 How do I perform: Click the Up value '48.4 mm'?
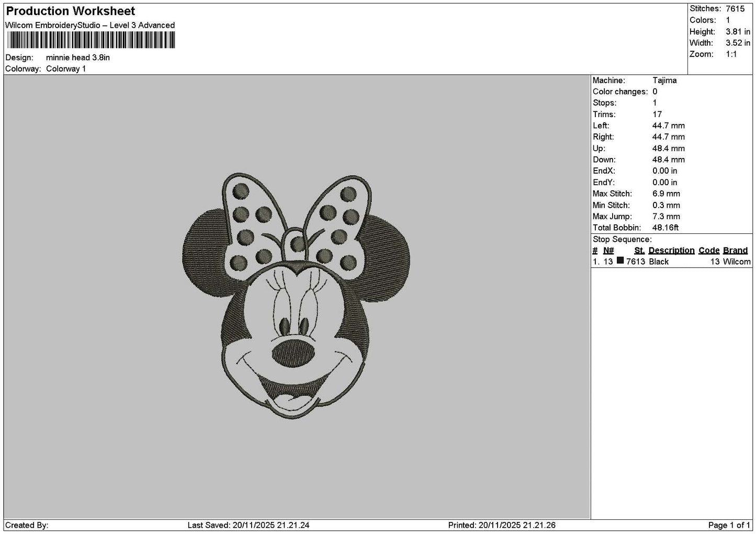click(669, 148)
